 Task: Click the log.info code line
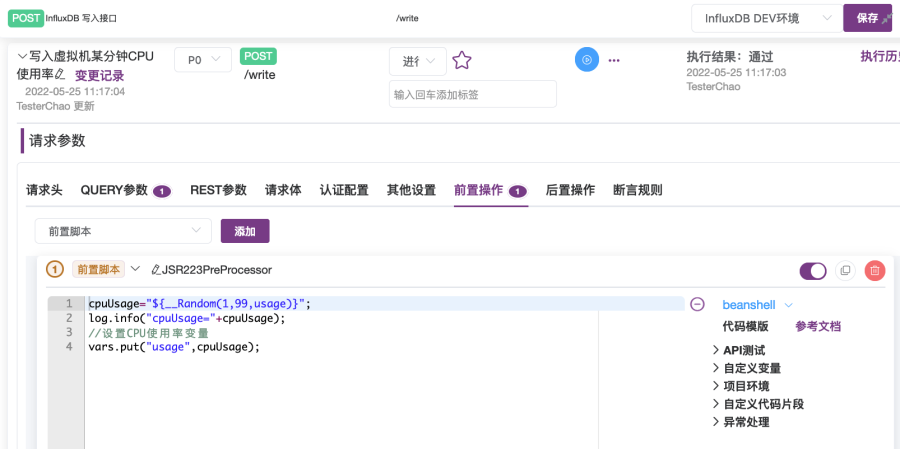187,318
